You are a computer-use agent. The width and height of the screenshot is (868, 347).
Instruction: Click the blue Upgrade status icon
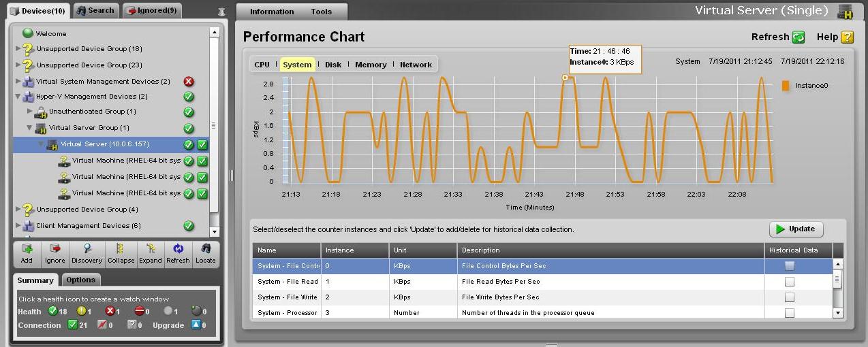[196, 325]
